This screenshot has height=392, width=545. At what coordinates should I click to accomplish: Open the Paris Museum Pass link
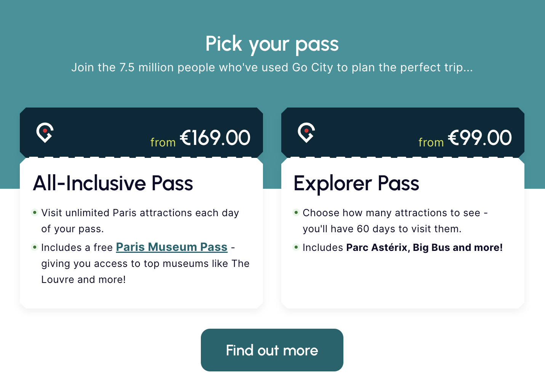click(x=172, y=247)
